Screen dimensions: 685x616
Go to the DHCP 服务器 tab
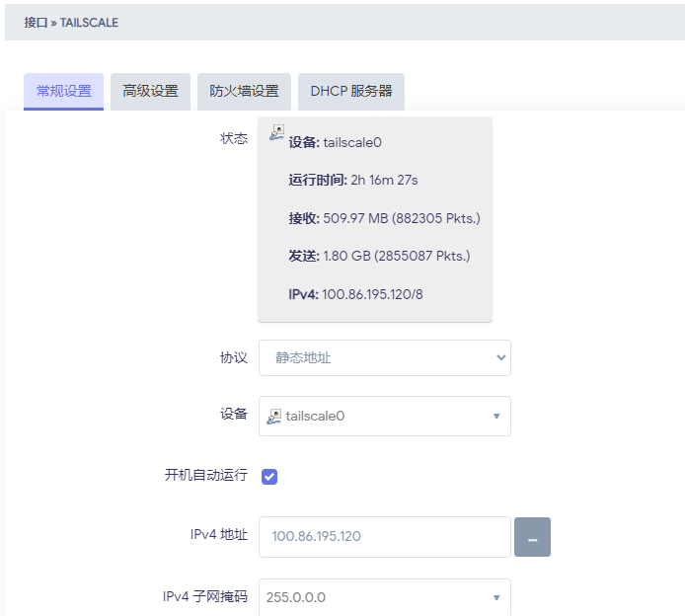(351, 91)
